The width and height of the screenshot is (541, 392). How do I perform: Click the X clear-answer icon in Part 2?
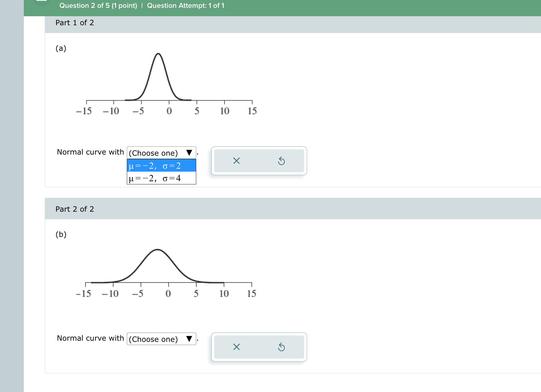pos(236,347)
